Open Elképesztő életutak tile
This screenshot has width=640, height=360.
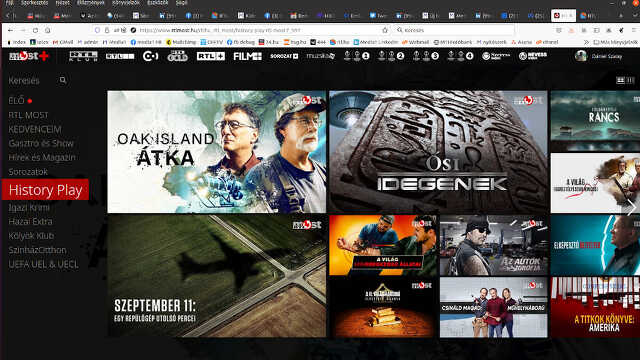click(596, 245)
